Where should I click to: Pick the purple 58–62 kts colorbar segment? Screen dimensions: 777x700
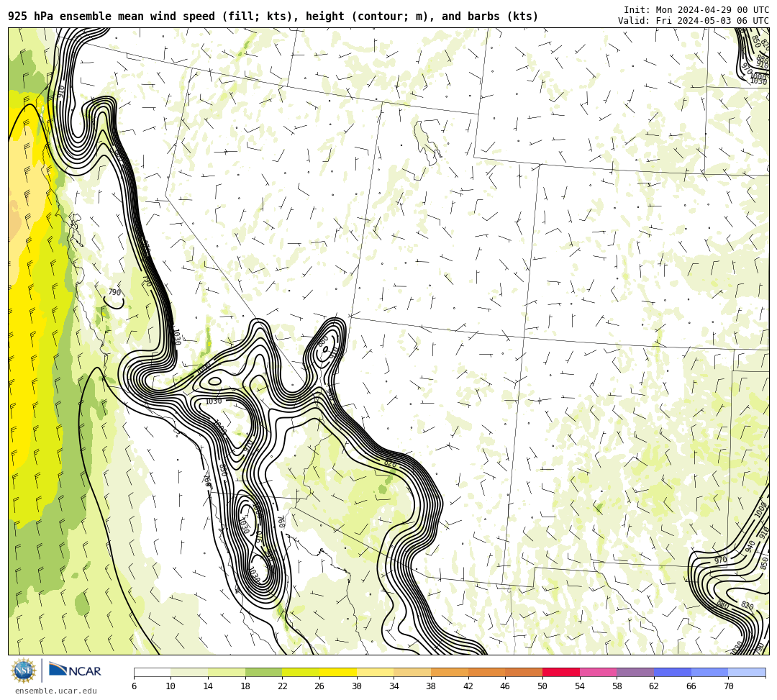635,672
